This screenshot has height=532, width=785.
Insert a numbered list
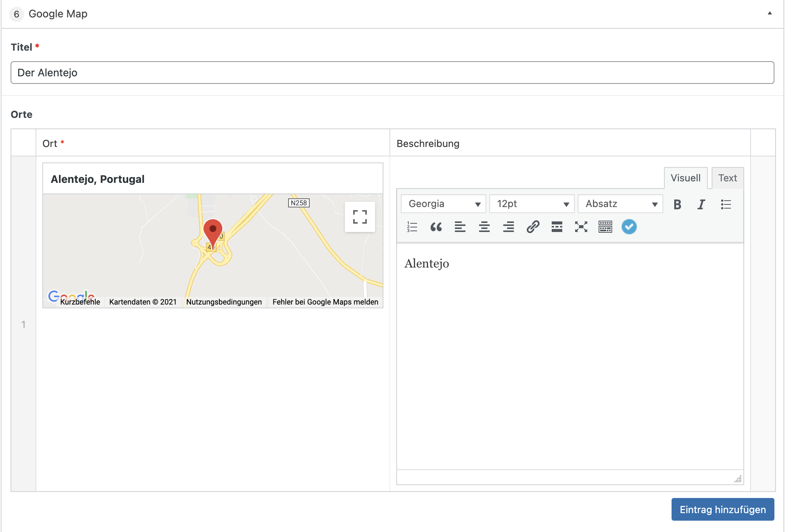pos(412,227)
